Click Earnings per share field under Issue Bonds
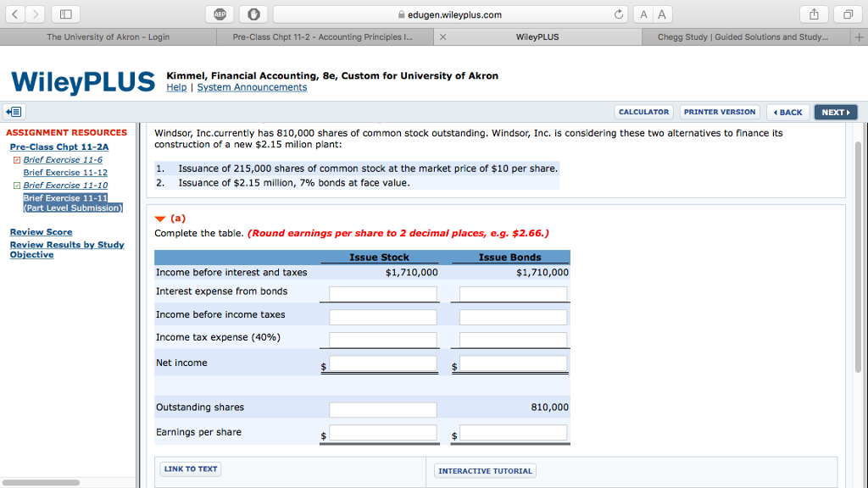The image size is (868, 488). [x=513, y=432]
